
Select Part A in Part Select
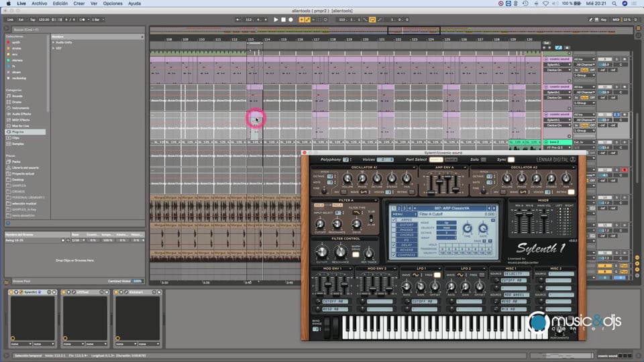[436, 160]
